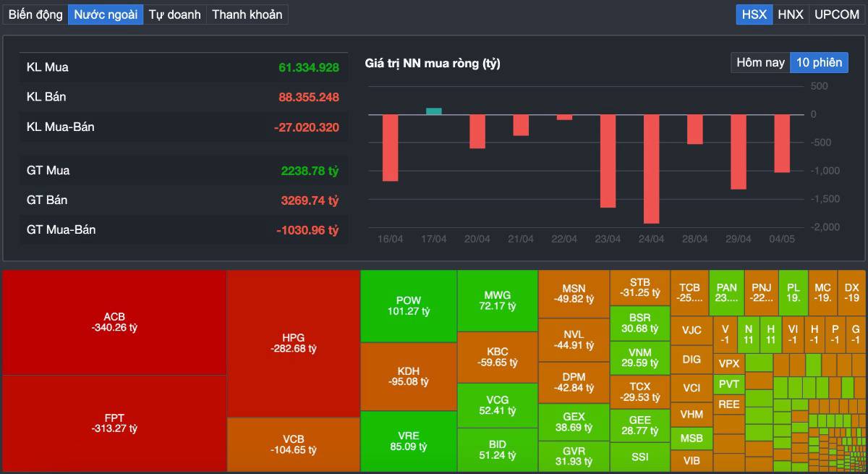Click GT Bán value 3269.74 tỷ
This screenshot has height=474, width=868.
coord(309,200)
